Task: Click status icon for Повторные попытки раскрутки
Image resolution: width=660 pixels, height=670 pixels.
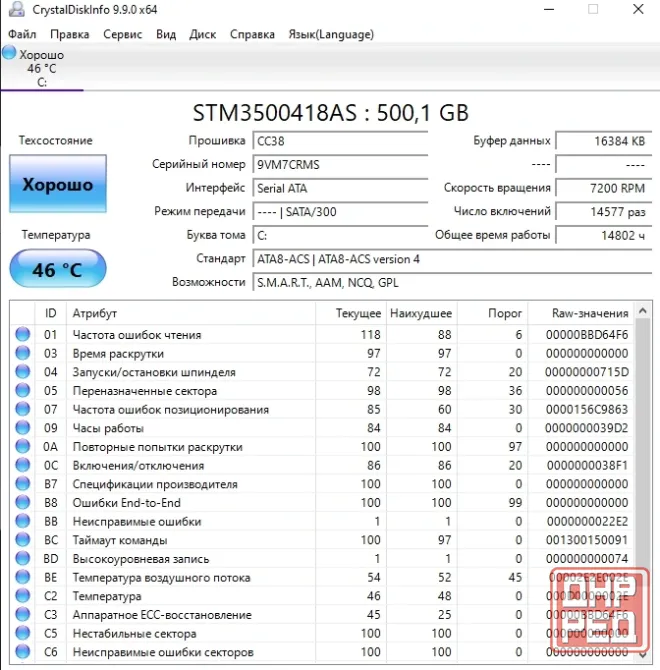Action: pyautogui.click(x=23, y=446)
